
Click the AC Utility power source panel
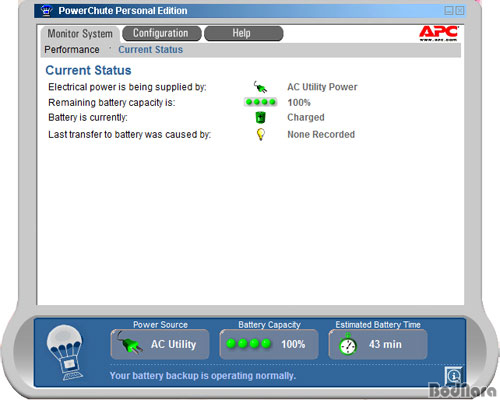click(x=160, y=344)
